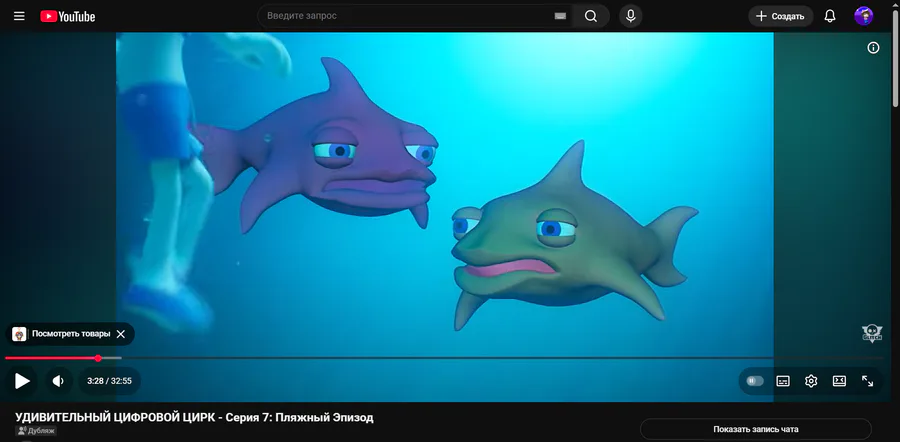Open the hamburger guide menu
Image resolution: width=900 pixels, height=442 pixels.
coord(19,16)
